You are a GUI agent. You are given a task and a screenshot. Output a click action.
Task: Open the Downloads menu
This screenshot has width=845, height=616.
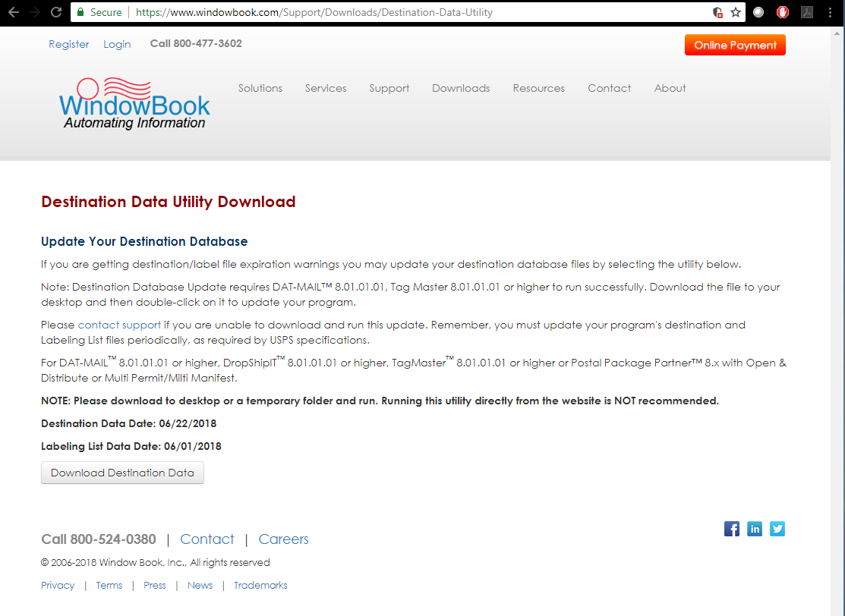tap(461, 88)
